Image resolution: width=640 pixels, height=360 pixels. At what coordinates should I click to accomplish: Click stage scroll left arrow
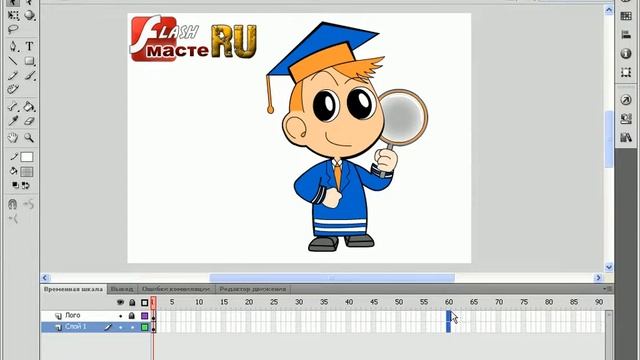(x=45, y=278)
